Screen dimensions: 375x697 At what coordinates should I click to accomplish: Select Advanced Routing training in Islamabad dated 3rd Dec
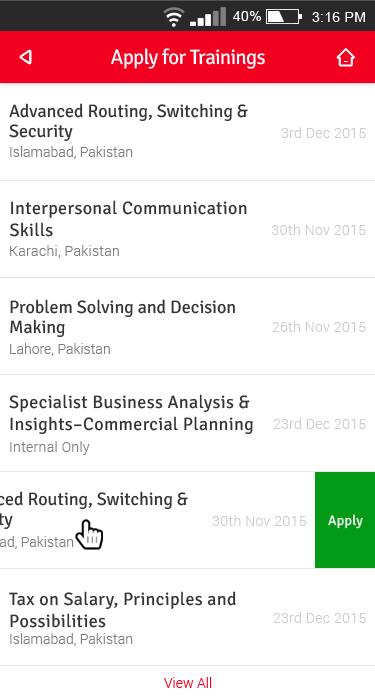(188, 132)
